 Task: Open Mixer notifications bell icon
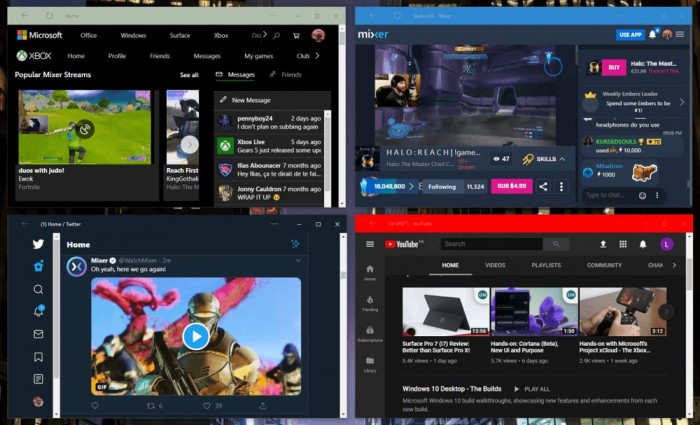(652, 34)
